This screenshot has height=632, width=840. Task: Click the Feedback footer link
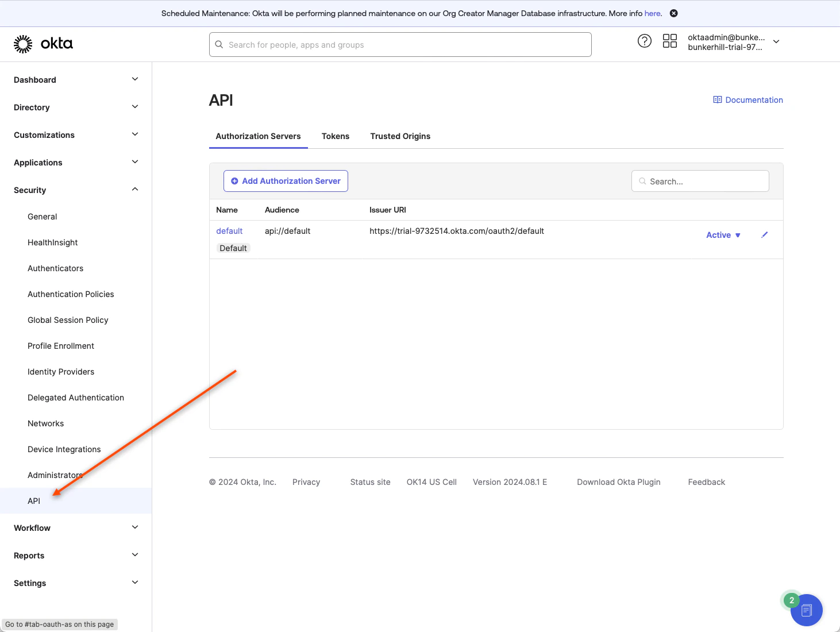pyautogui.click(x=707, y=482)
